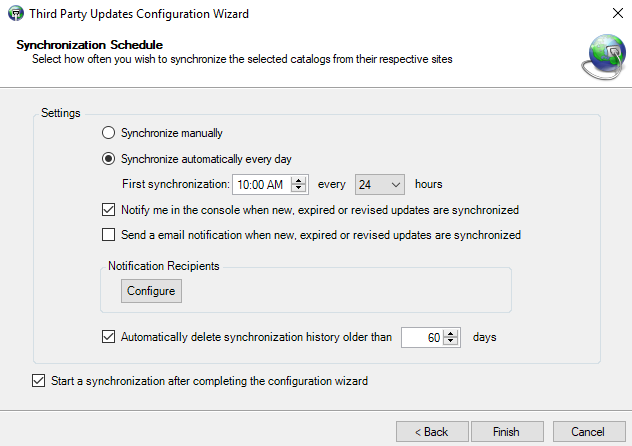The image size is (632, 446).
Task: Cancel the configuration wizard
Action: [587, 432]
